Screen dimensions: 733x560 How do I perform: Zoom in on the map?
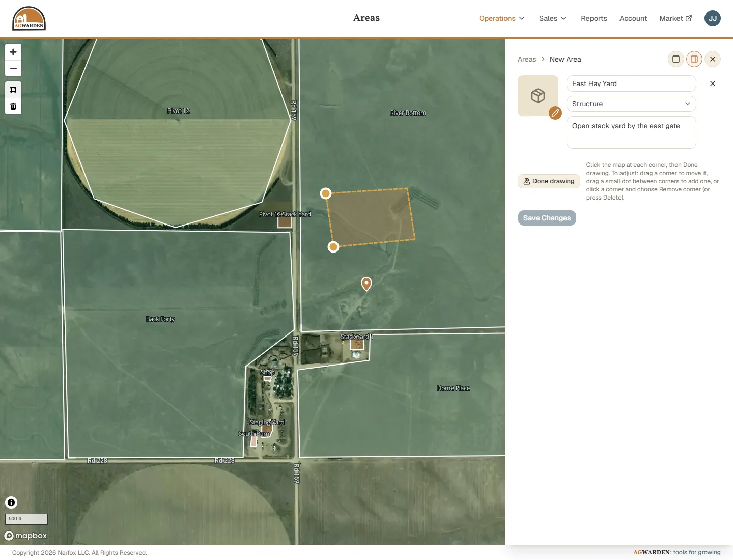[x=13, y=52]
